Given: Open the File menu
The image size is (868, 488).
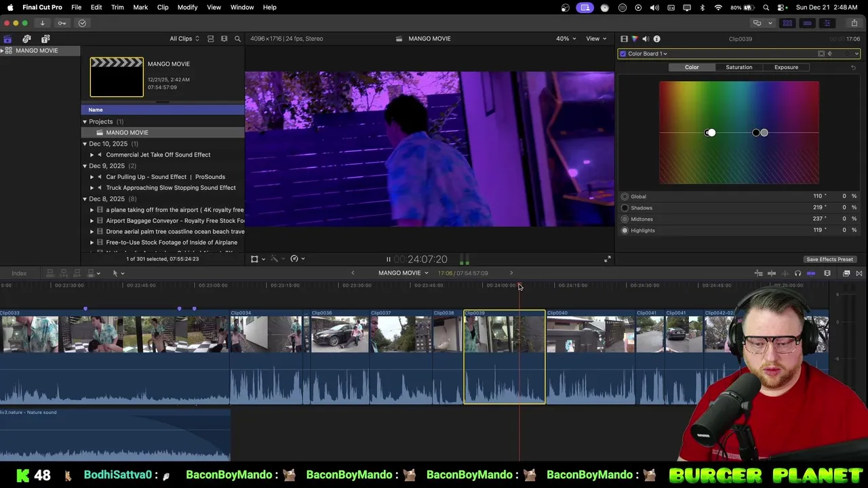Looking at the screenshot, I should (x=77, y=7).
